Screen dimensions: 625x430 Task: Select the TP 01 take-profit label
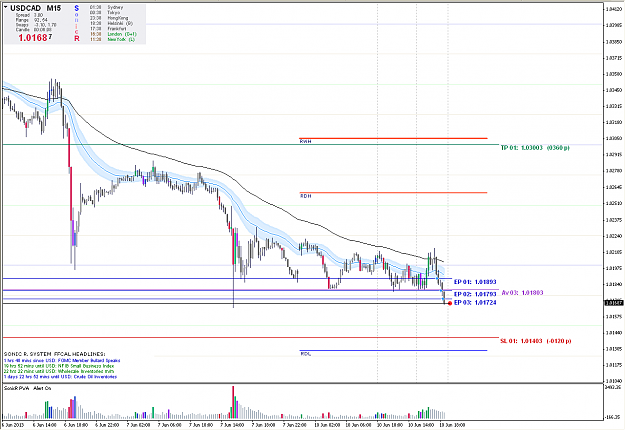[535, 148]
